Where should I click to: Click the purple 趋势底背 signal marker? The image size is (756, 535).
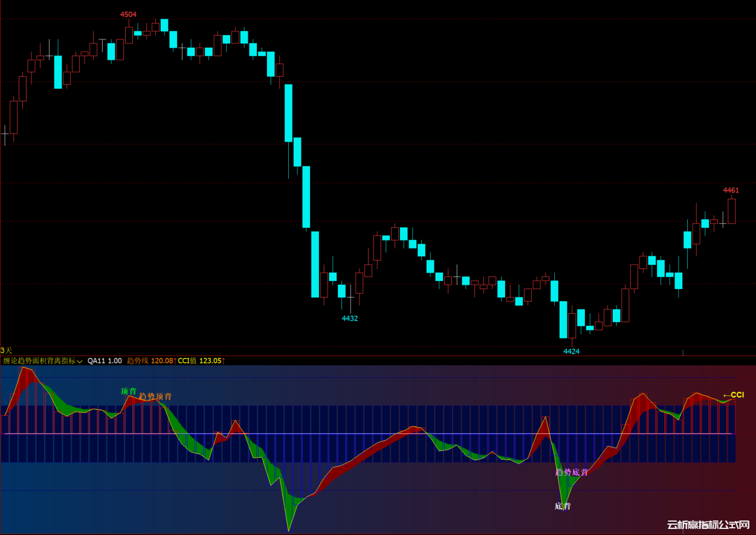[572, 472]
